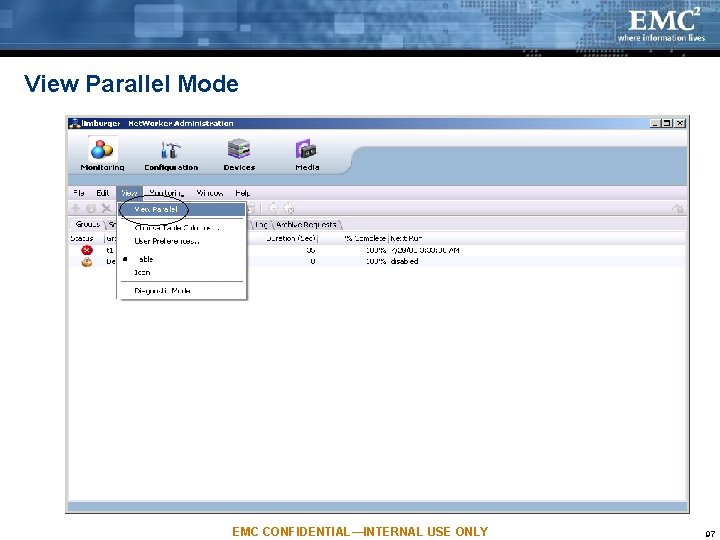Open the Help menu
Viewport: 720px width, 540px height.
coord(242,193)
